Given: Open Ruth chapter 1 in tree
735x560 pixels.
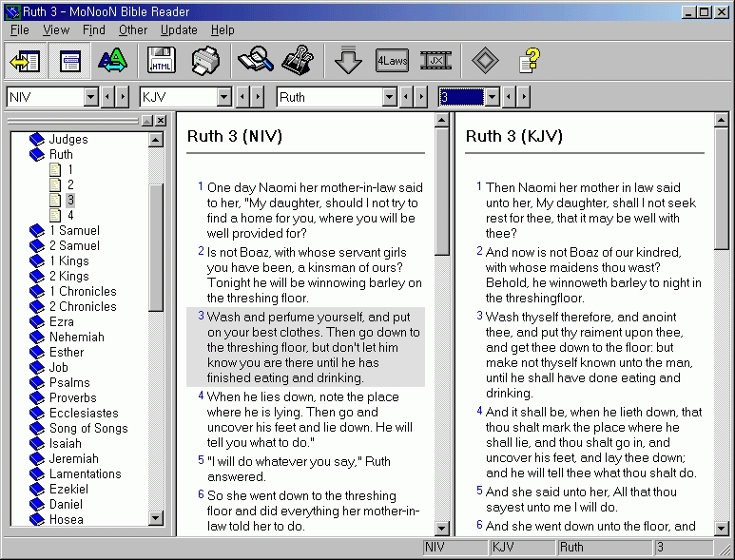Looking at the screenshot, I should pyautogui.click(x=69, y=169).
